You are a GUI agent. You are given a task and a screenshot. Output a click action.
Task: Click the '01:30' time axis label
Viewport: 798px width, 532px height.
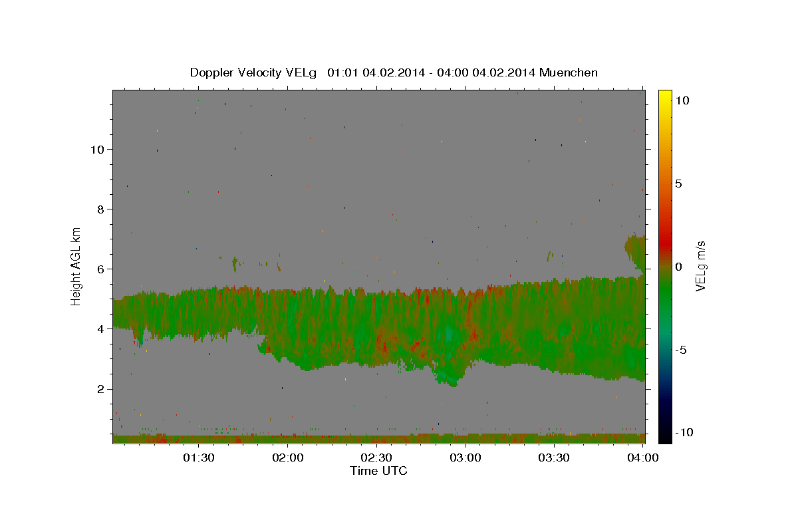pyautogui.click(x=198, y=458)
